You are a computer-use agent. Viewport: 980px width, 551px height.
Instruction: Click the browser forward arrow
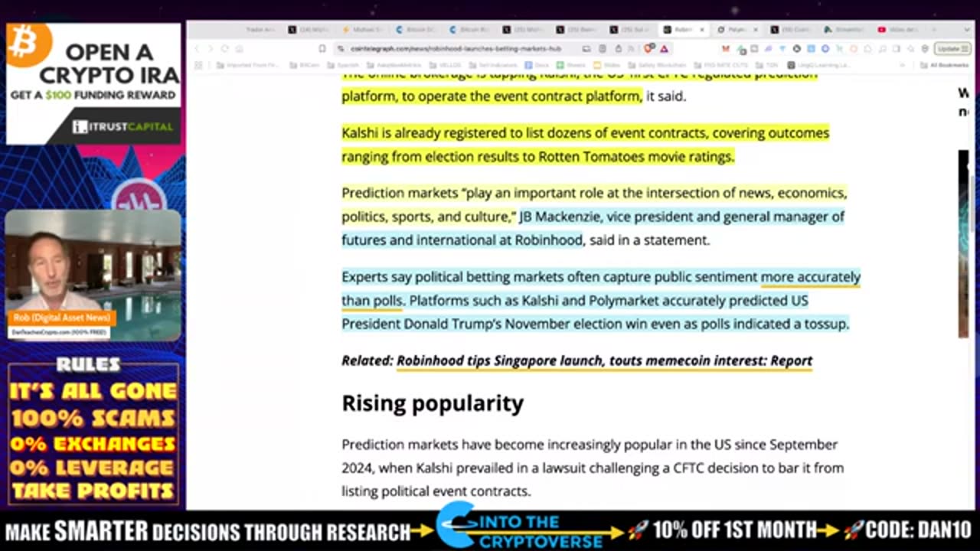pyautogui.click(x=211, y=49)
